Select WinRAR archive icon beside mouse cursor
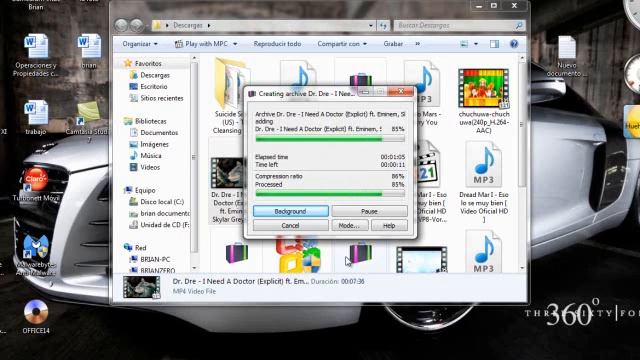 (360, 254)
